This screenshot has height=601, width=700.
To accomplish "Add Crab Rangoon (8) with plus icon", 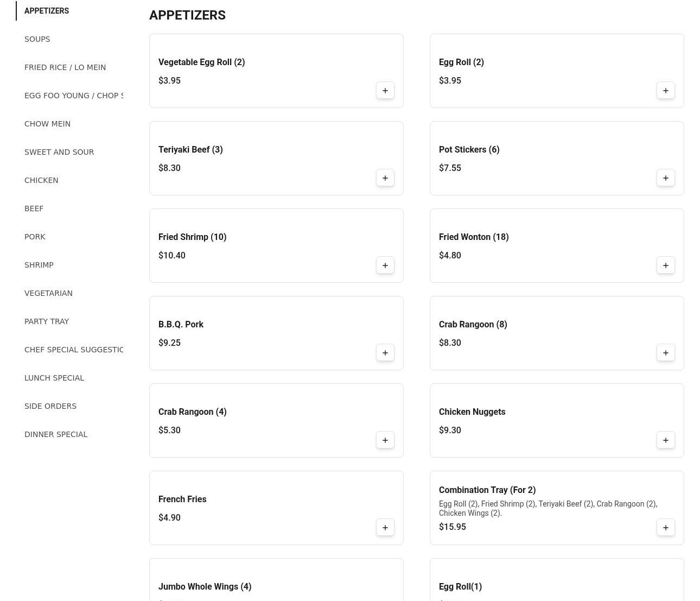I will 666,353.
